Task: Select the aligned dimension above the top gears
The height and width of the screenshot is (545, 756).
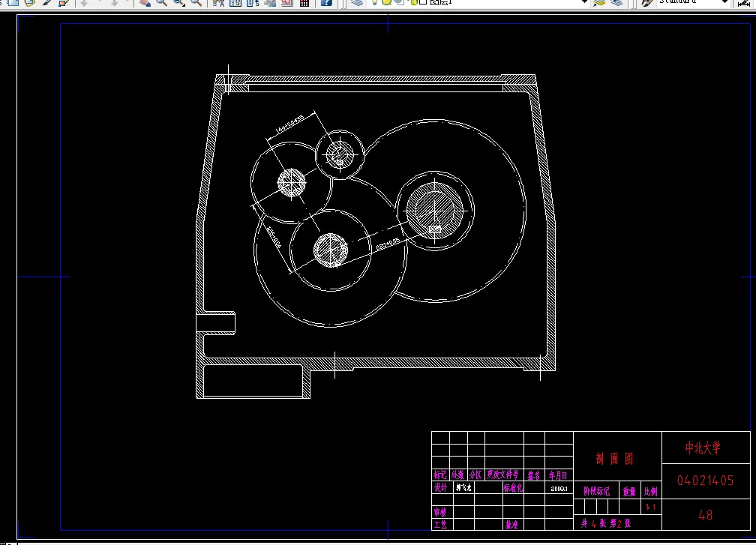Action: pos(289,124)
